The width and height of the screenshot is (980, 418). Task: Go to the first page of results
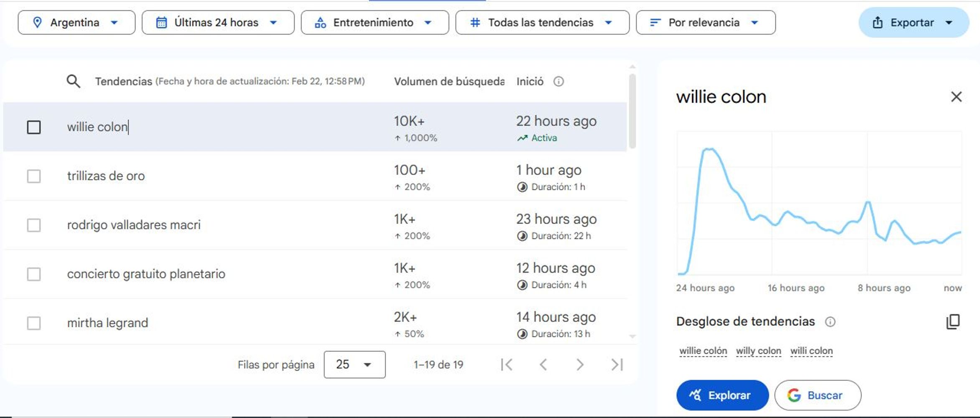(x=507, y=364)
